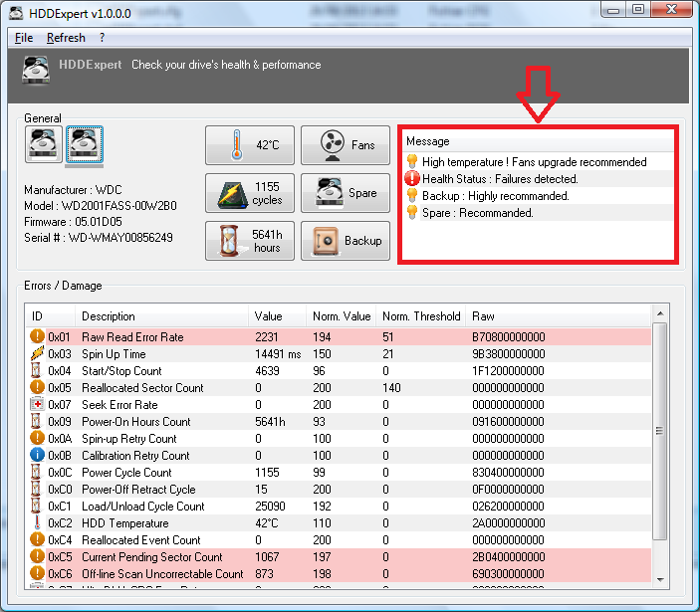Click warning icon of Off-line Scan Uncorrectable Count
The height and width of the screenshot is (612, 700).
point(37,573)
